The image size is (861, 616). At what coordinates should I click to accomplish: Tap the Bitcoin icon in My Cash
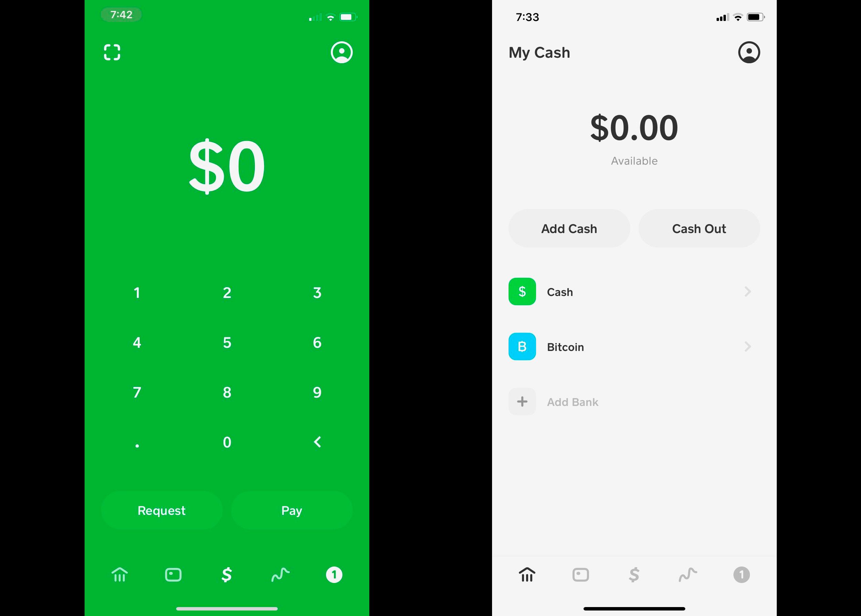point(522,346)
